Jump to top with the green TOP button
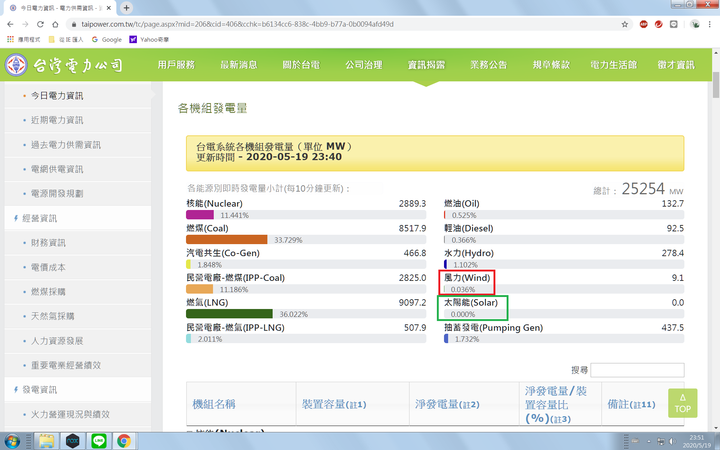 tap(682, 403)
